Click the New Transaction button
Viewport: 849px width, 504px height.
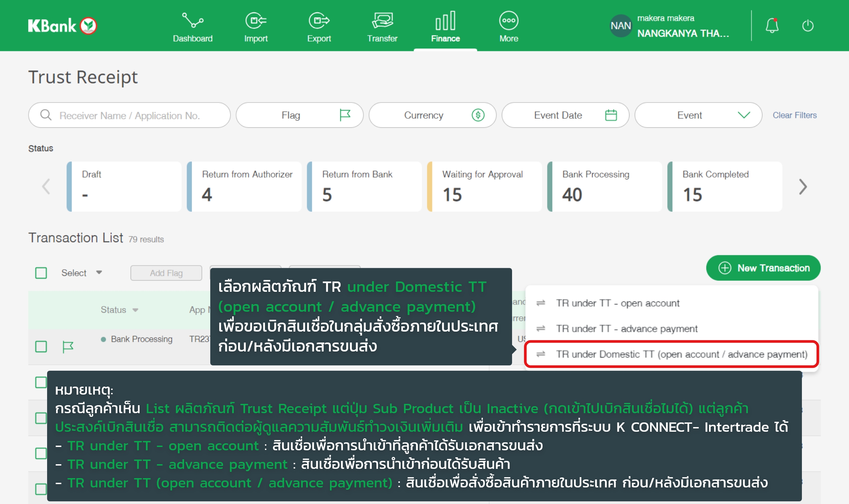pos(763,268)
